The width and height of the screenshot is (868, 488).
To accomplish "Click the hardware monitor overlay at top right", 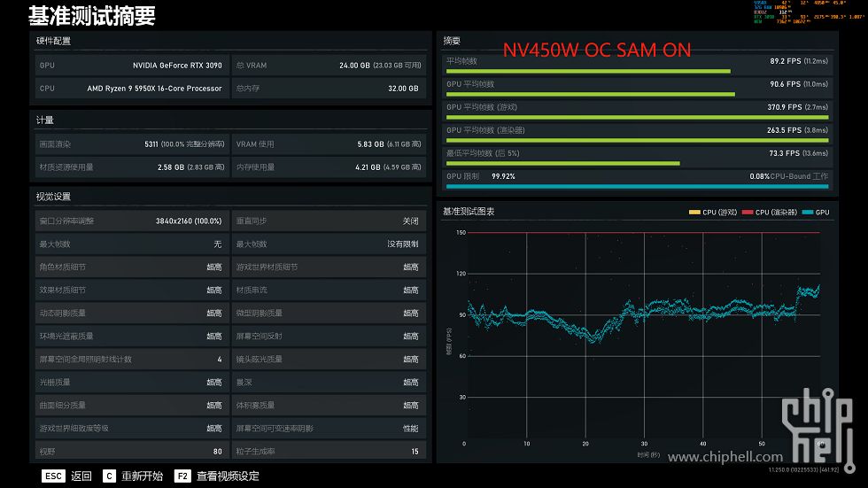I will click(x=808, y=12).
